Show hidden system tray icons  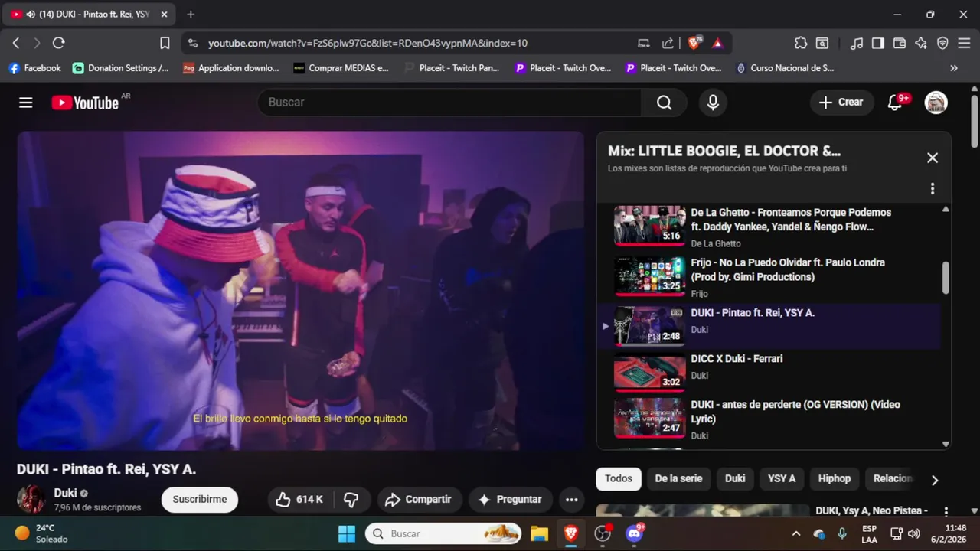tap(795, 534)
